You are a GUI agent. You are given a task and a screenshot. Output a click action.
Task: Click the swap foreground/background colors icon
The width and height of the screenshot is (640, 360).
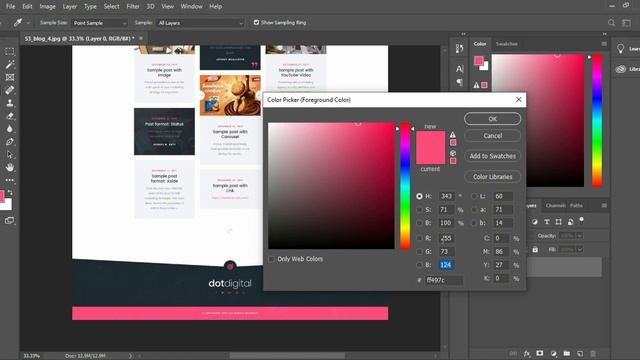[10, 192]
